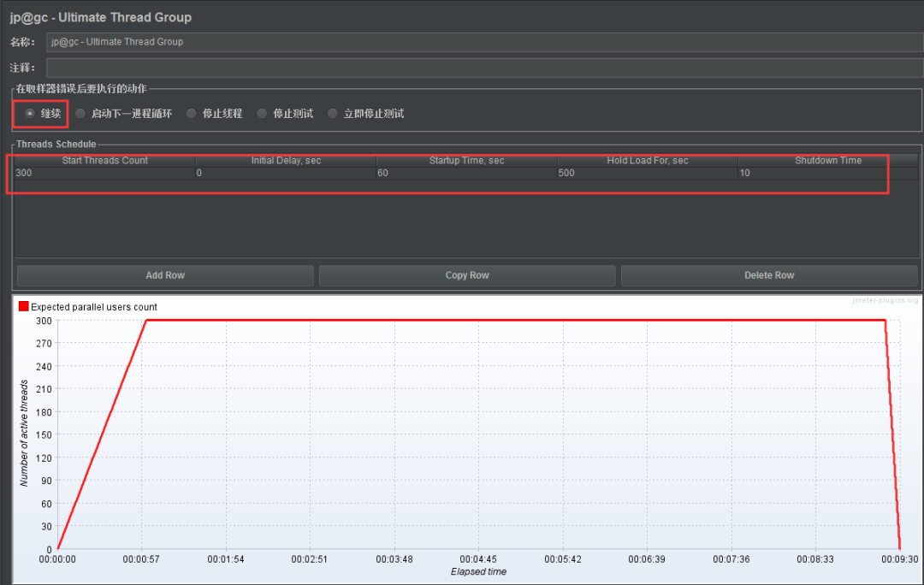Click the Hold Load For column header
This screenshot has width=924, height=585.
click(648, 160)
